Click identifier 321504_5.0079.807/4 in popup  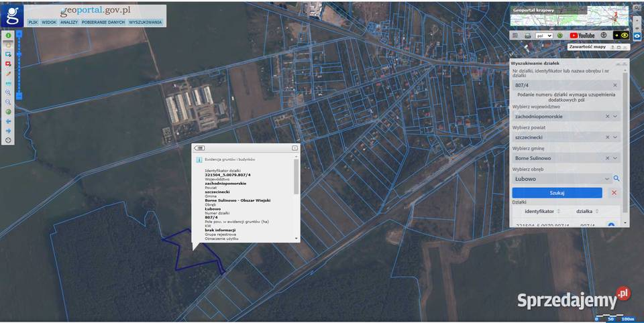tap(227, 176)
